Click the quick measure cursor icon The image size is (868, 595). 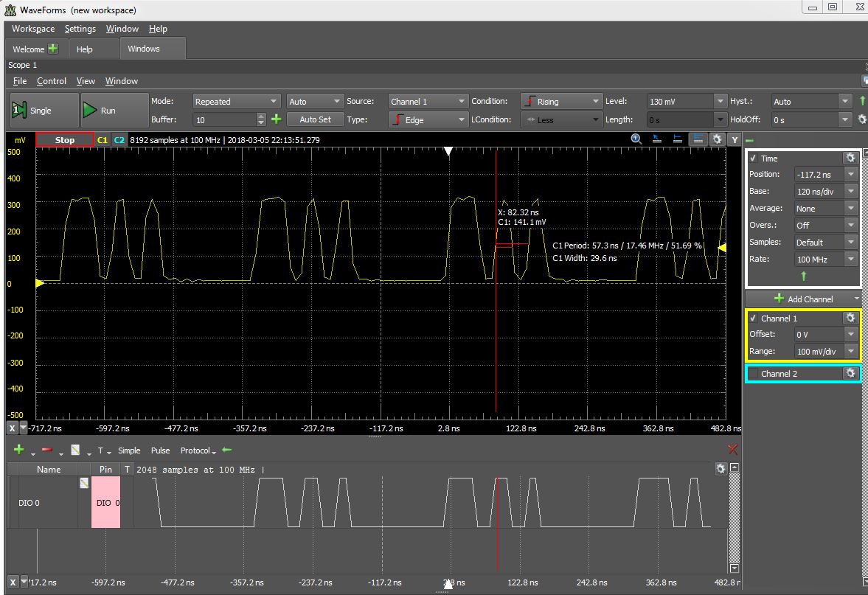657,139
